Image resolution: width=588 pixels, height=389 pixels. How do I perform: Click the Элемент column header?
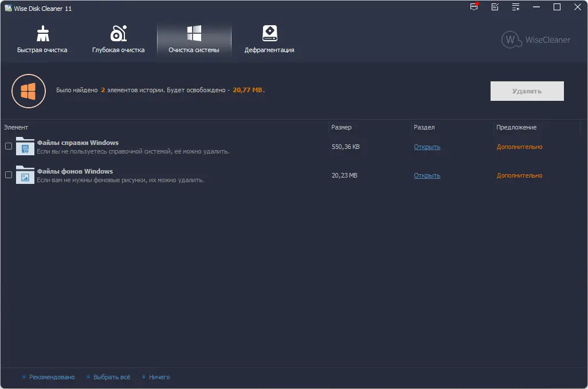15,127
